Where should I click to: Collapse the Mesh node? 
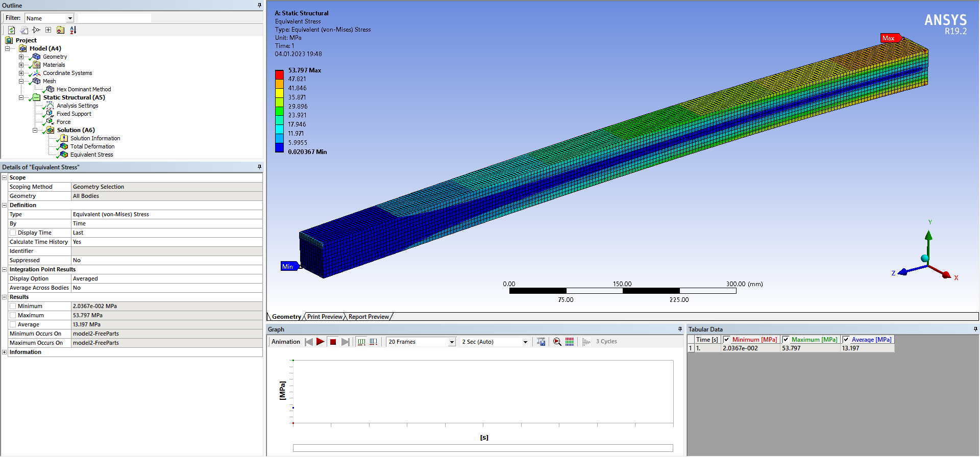[21, 81]
